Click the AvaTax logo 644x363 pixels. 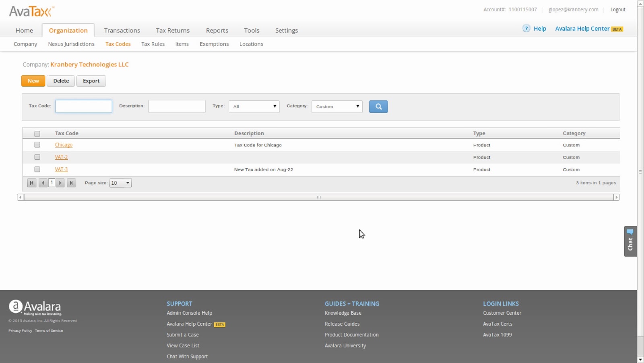31,11
